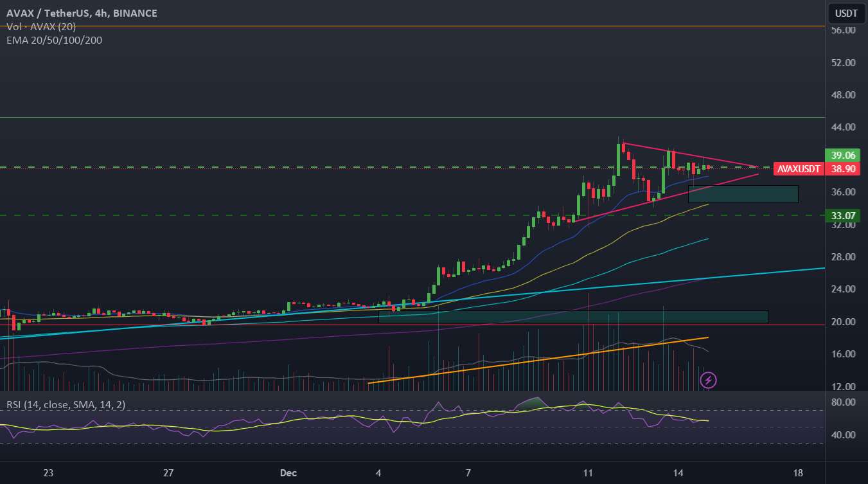The width and height of the screenshot is (868, 484).
Task: Click the 24.00 price axis value
Action: pyautogui.click(x=842, y=289)
